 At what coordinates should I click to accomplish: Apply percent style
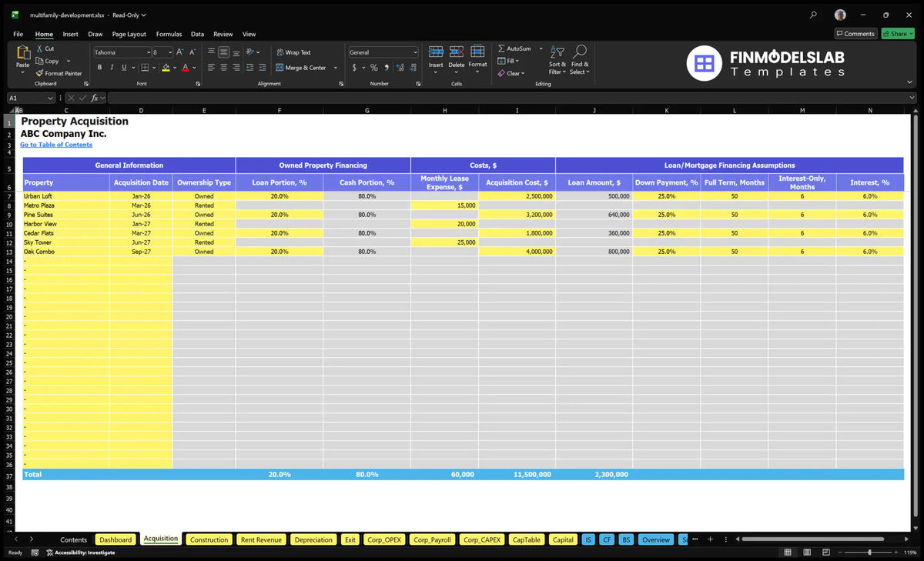click(x=374, y=68)
